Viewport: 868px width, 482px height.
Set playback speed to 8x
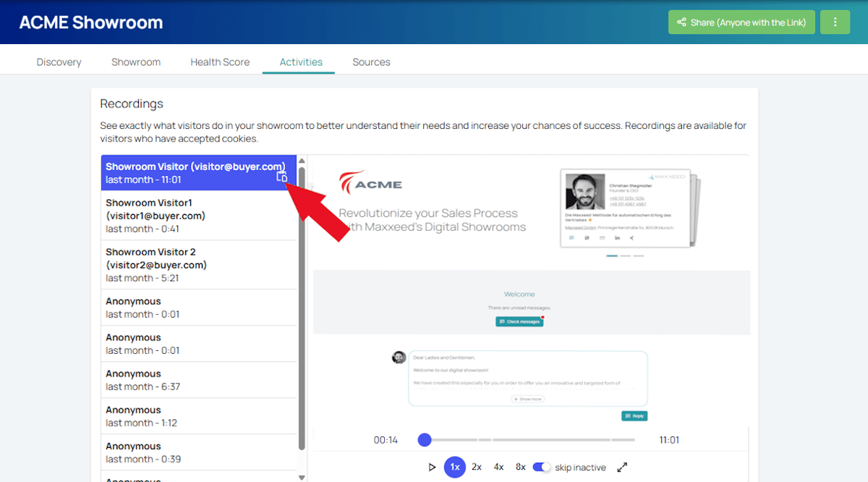(520, 468)
